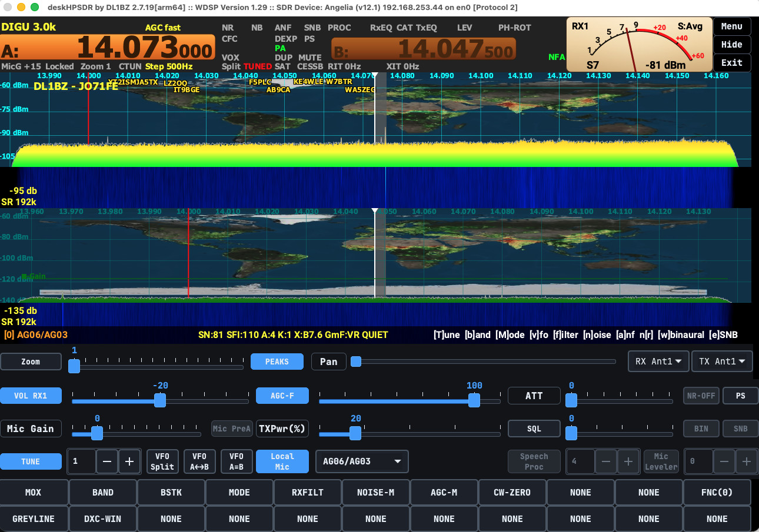Click the VFO Split button

coord(162,461)
